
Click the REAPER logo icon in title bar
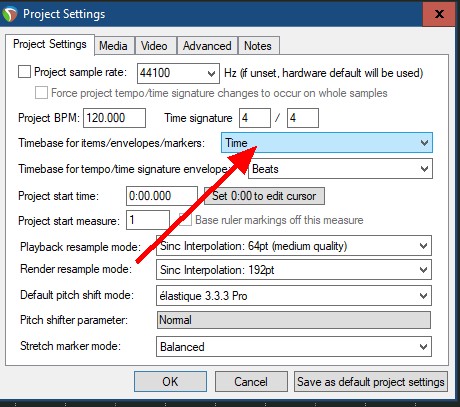(x=9, y=14)
